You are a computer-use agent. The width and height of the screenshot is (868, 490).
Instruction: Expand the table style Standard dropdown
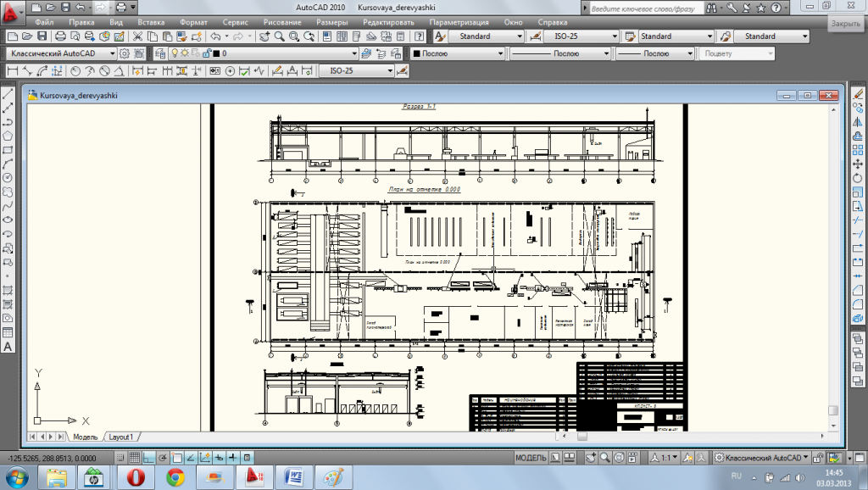point(676,36)
